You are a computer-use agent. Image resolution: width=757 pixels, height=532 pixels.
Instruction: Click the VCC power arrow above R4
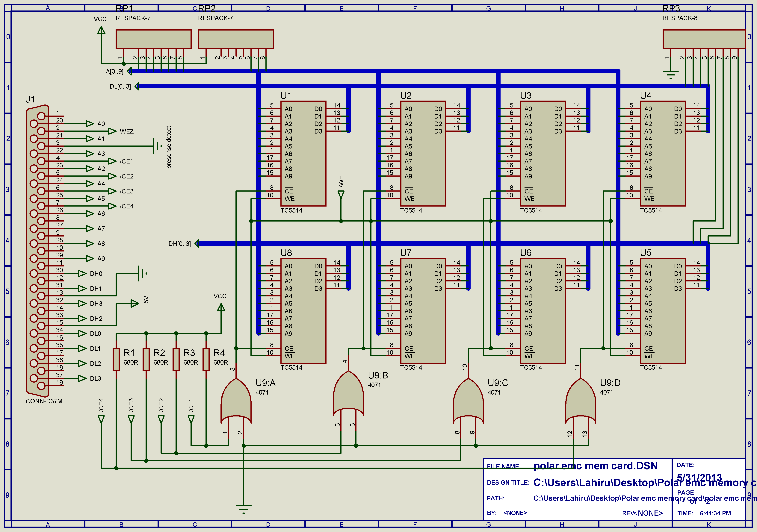[x=221, y=307]
